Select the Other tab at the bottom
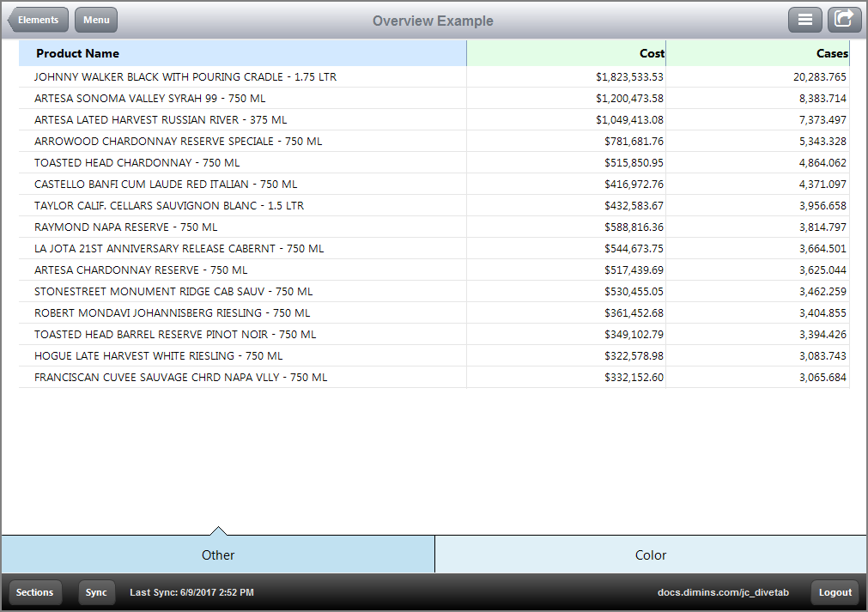The width and height of the screenshot is (868, 612). coord(218,554)
